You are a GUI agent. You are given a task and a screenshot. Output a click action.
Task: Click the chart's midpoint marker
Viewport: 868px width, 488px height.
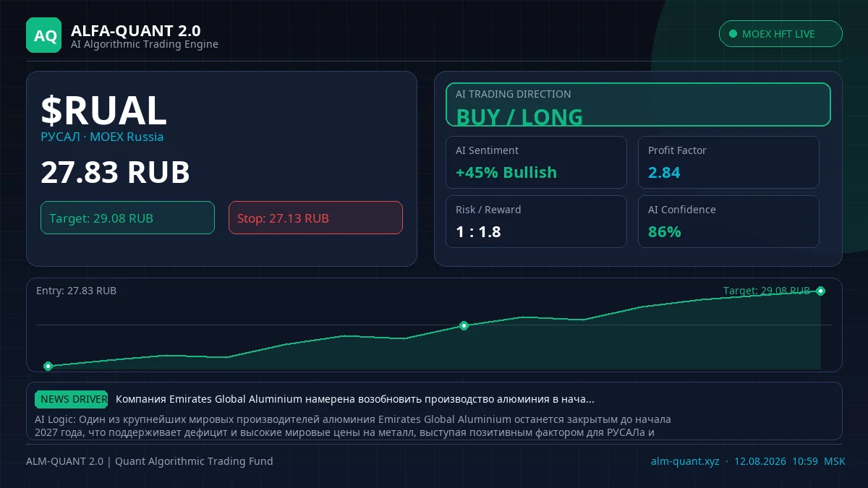(x=464, y=325)
